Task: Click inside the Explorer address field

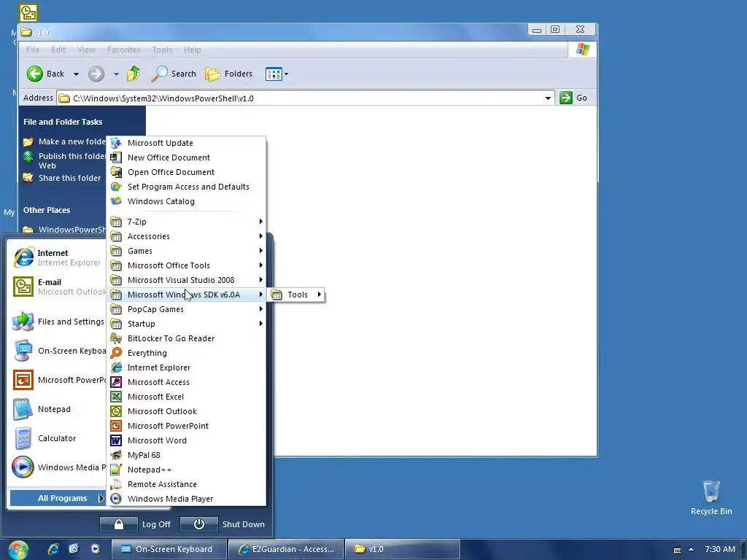Action: point(305,98)
